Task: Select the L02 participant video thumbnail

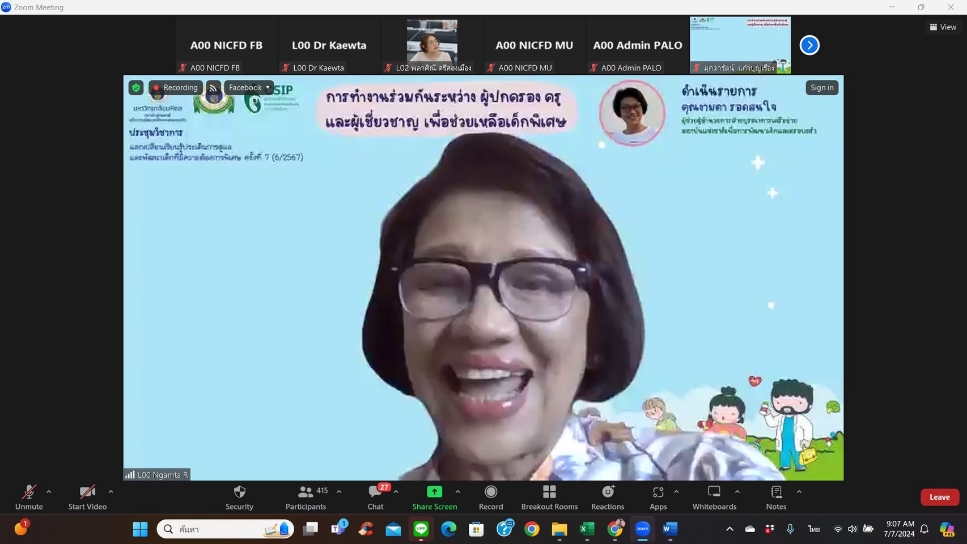Action: tap(432, 45)
